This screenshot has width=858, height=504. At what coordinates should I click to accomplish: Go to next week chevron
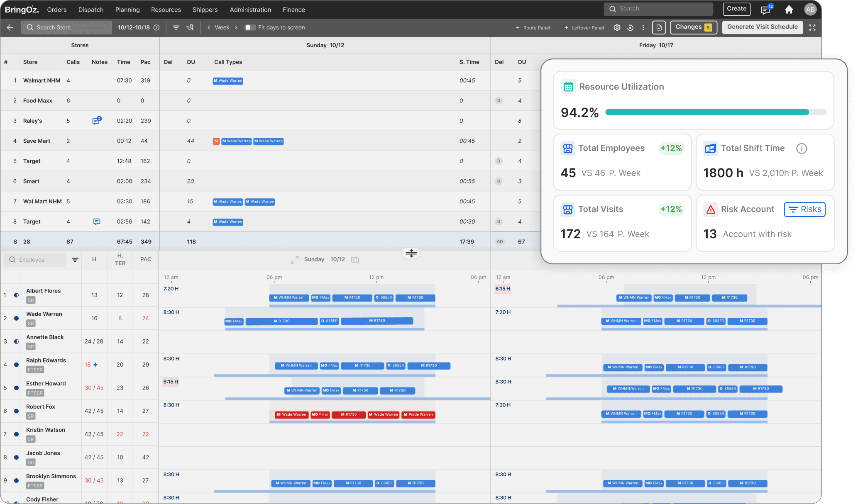(x=236, y=27)
